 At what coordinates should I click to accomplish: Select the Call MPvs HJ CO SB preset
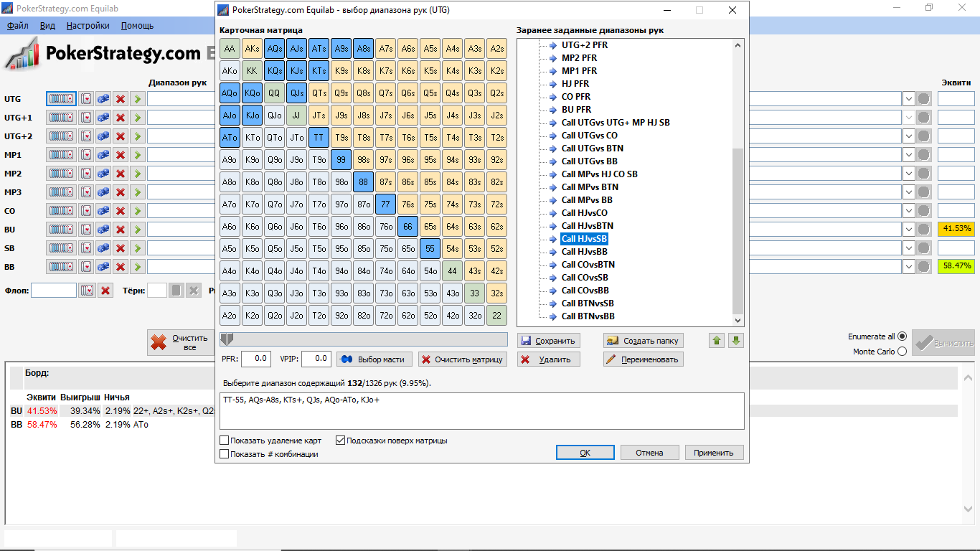tap(599, 174)
